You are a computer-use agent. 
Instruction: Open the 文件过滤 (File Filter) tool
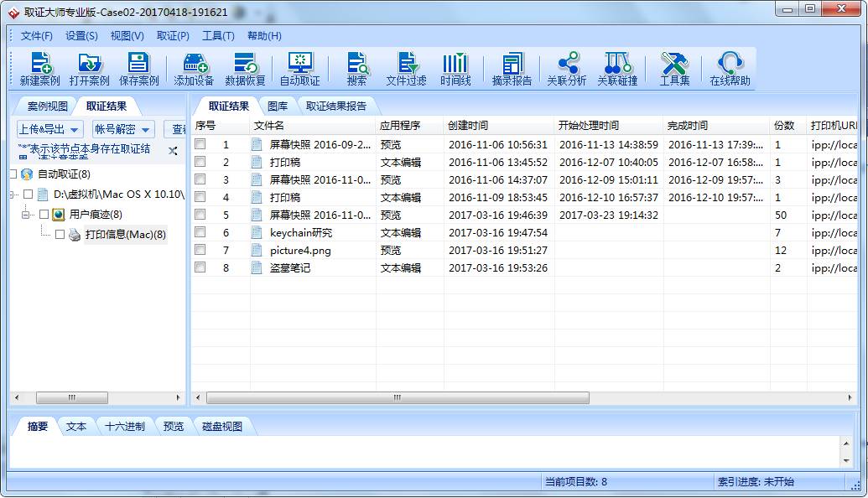pos(406,69)
